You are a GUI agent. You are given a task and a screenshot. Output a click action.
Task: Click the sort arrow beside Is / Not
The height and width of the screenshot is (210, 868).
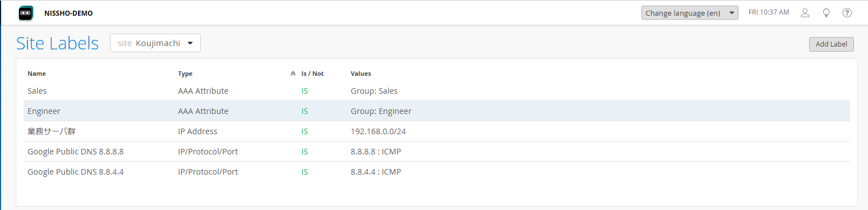point(293,74)
